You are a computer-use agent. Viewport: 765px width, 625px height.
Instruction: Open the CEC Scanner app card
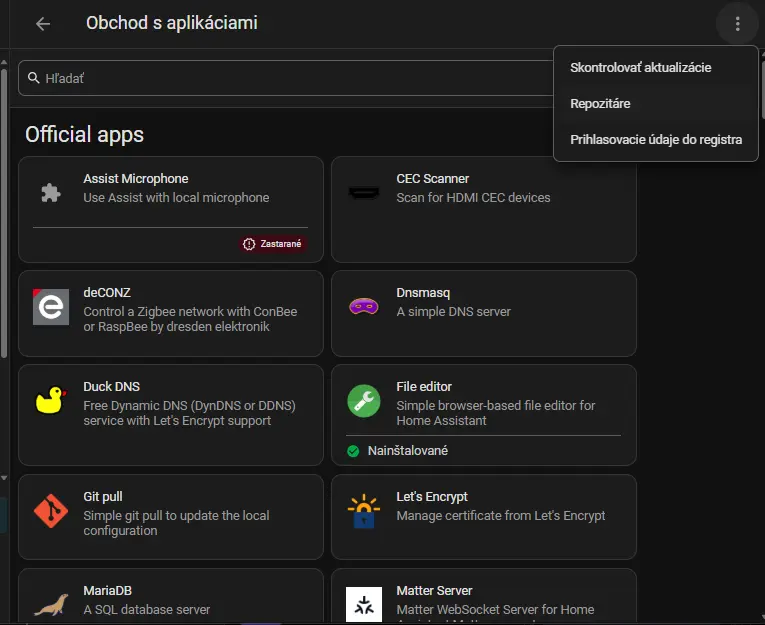(x=483, y=209)
